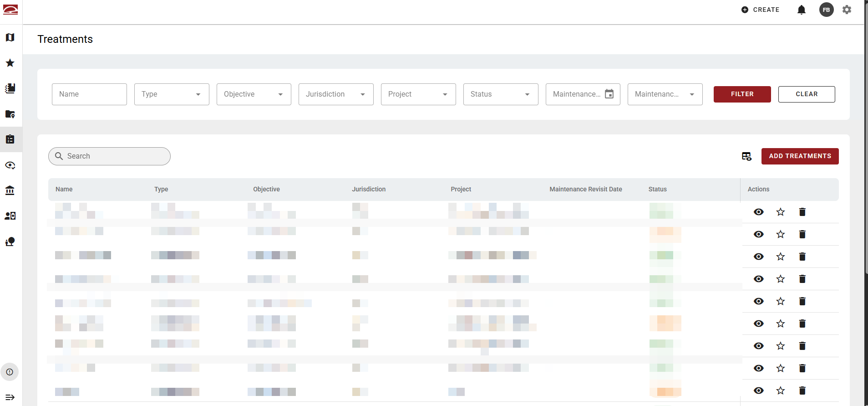Image resolution: width=868 pixels, height=406 pixels.
Task: Sort table by Jurisdiction column header
Action: [369, 189]
